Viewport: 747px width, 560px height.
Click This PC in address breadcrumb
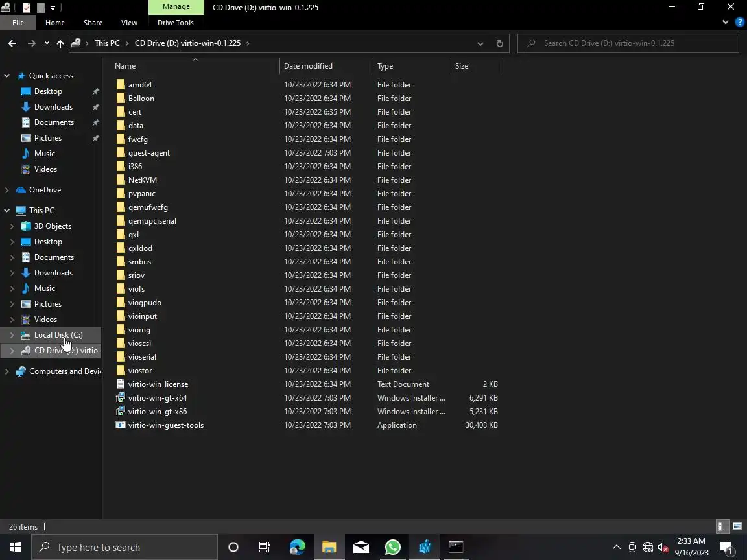(x=107, y=43)
